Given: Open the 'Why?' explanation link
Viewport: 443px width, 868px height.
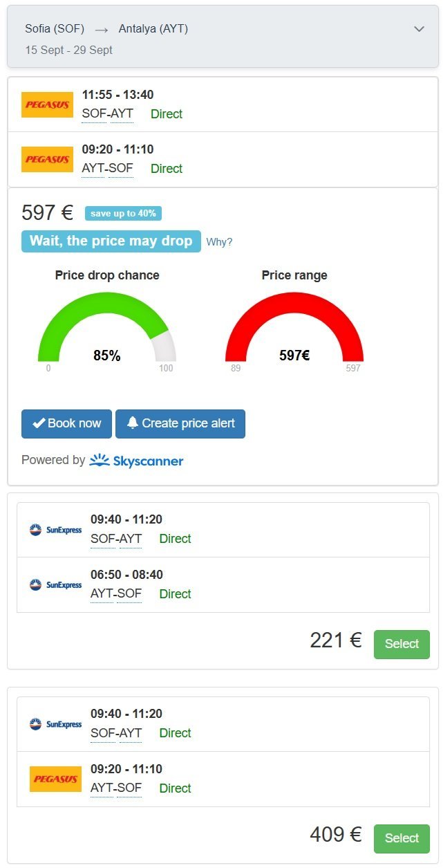Looking at the screenshot, I should [219, 242].
